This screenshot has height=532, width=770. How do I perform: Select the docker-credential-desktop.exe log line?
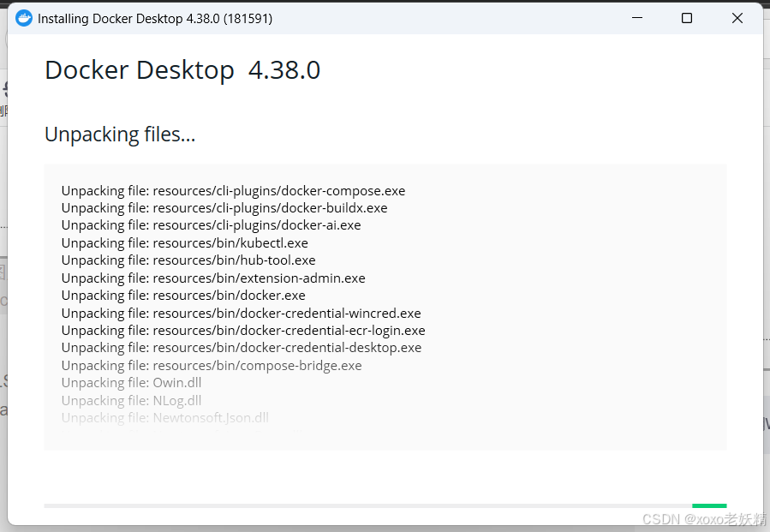pyautogui.click(x=242, y=347)
